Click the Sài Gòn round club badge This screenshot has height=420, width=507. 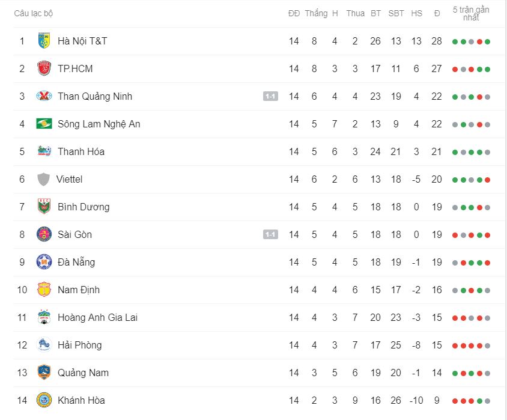[x=44, y=234]
